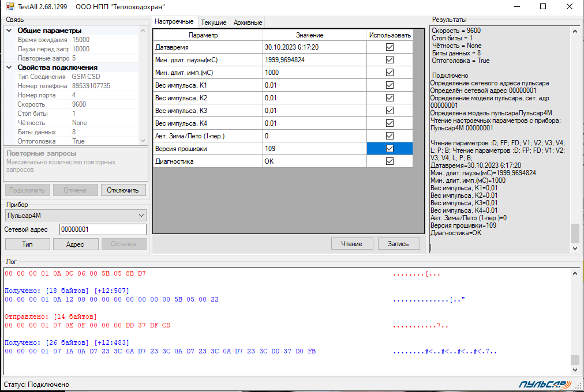Click the Лог panel scroll down arrow

click(575, 370)
